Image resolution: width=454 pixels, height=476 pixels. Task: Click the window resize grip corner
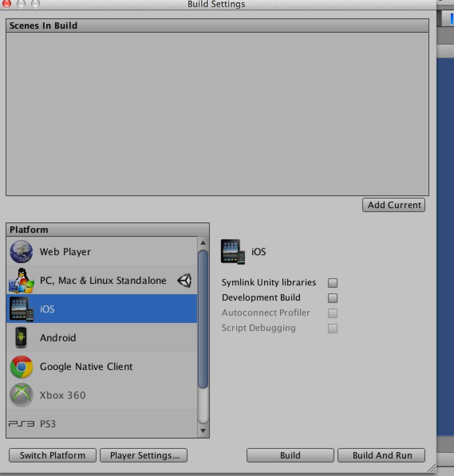click(x=432, y=468)
